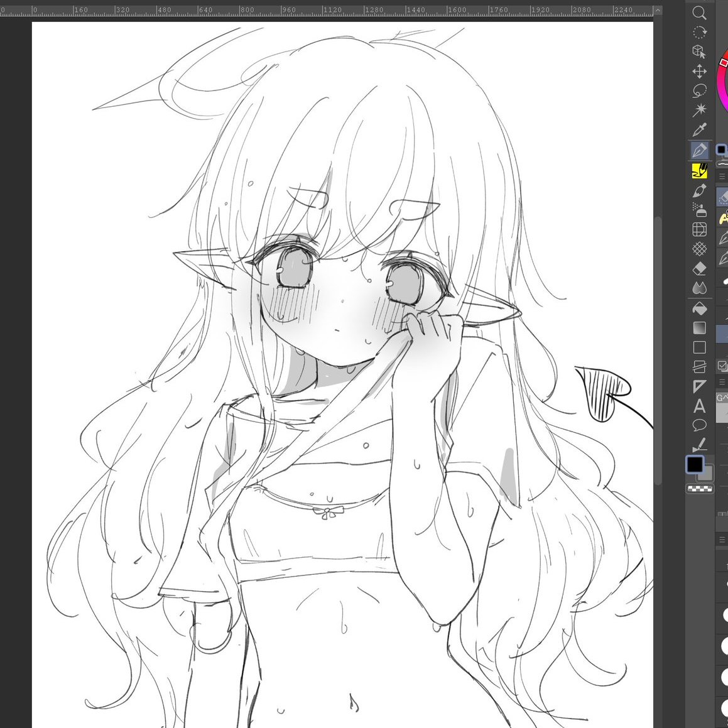Select the Auto select magic wand tool

[699, 110]
